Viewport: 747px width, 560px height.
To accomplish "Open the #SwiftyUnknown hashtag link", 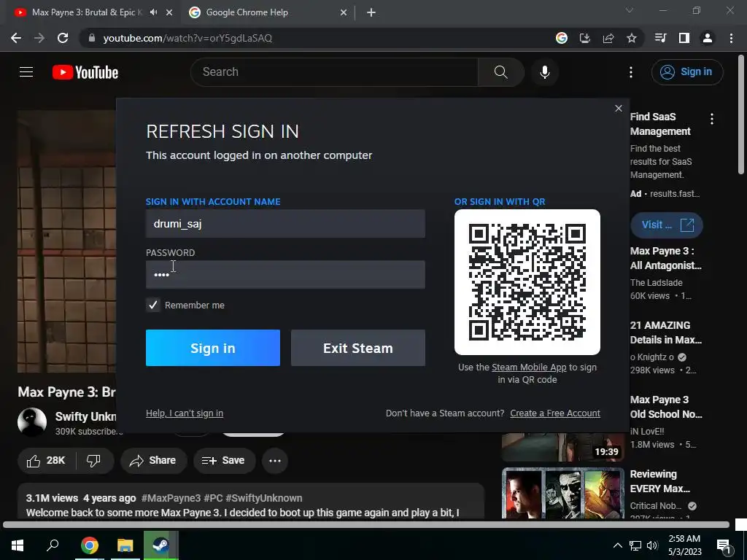I will click(264, 498).
